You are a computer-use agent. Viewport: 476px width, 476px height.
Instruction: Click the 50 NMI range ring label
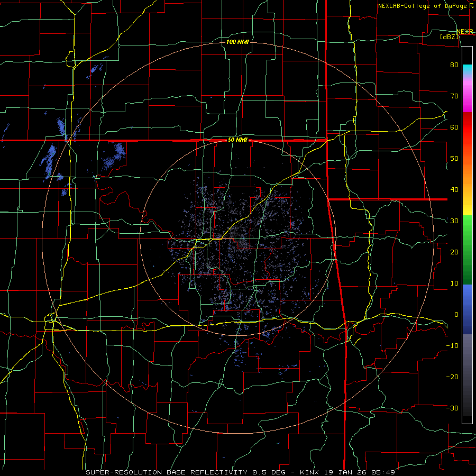click(x=237, y=140)
